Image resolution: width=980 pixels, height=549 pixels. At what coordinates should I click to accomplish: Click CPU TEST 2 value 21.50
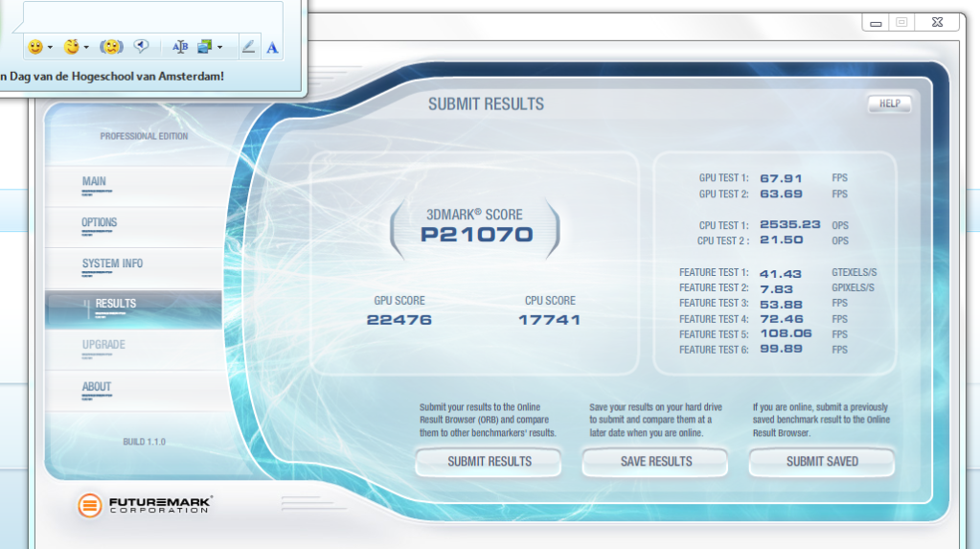[x=782, y=240]
